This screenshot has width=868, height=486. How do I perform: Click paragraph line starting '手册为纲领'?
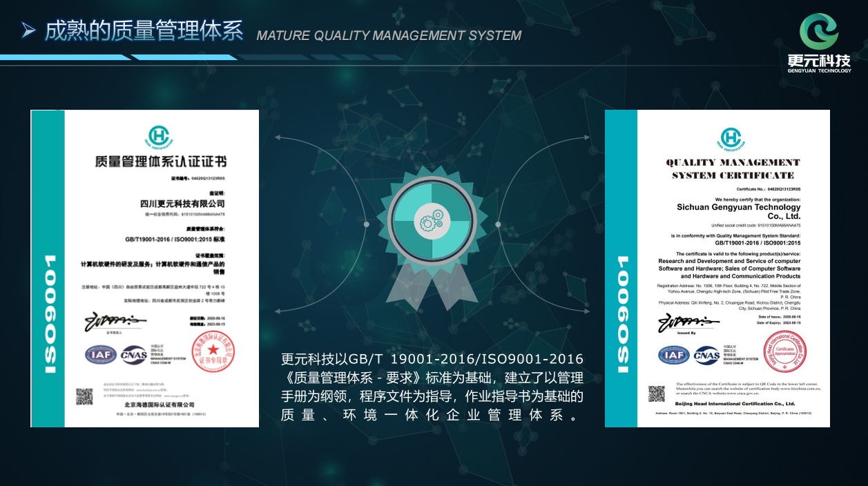click(432, 397)
